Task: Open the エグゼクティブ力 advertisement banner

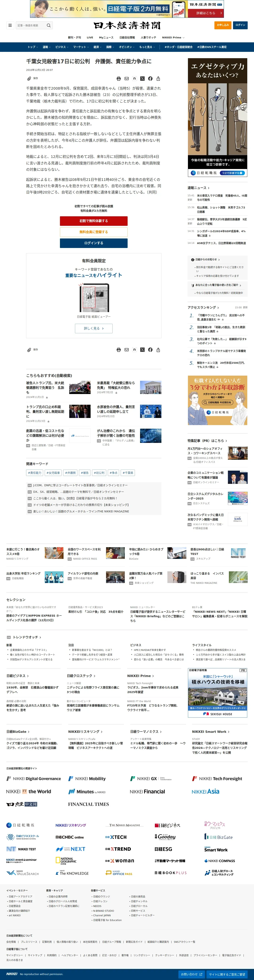Action: (x=217, y=118)
